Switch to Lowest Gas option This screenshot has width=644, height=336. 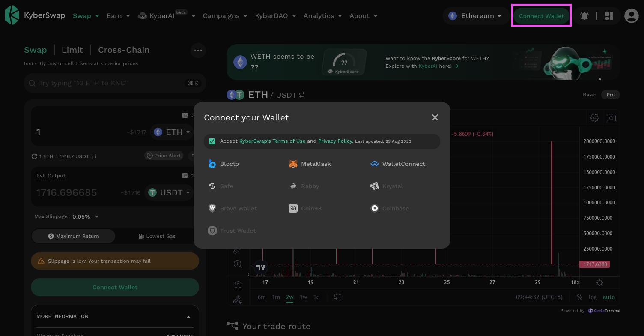[157, 236]
